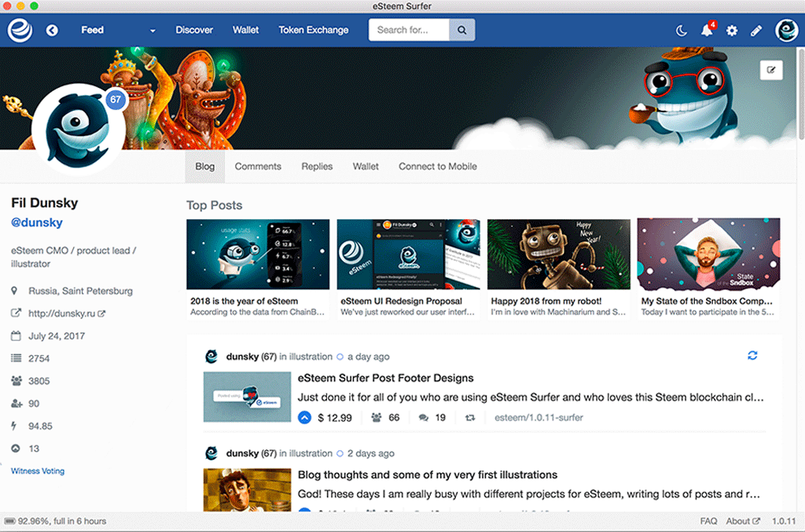Open the Feed dropdown arrow
The image size is (805, 532).
tap(153, 31)
